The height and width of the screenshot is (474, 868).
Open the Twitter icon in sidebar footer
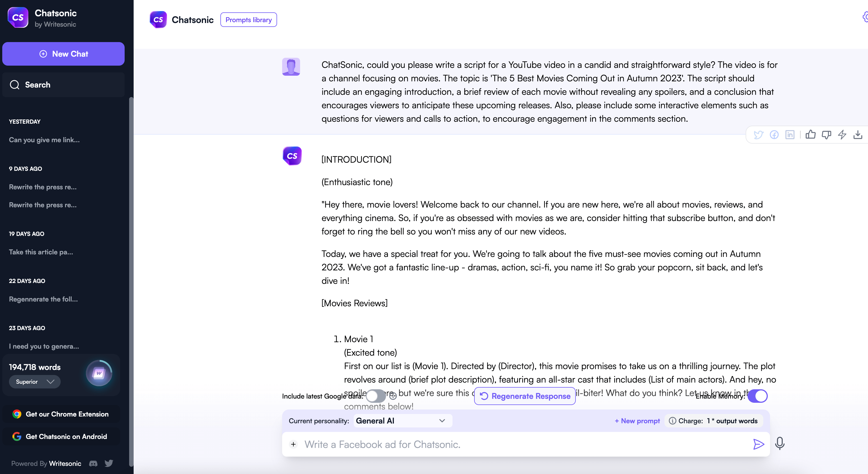pyautogui.click(x=109, y=463)
